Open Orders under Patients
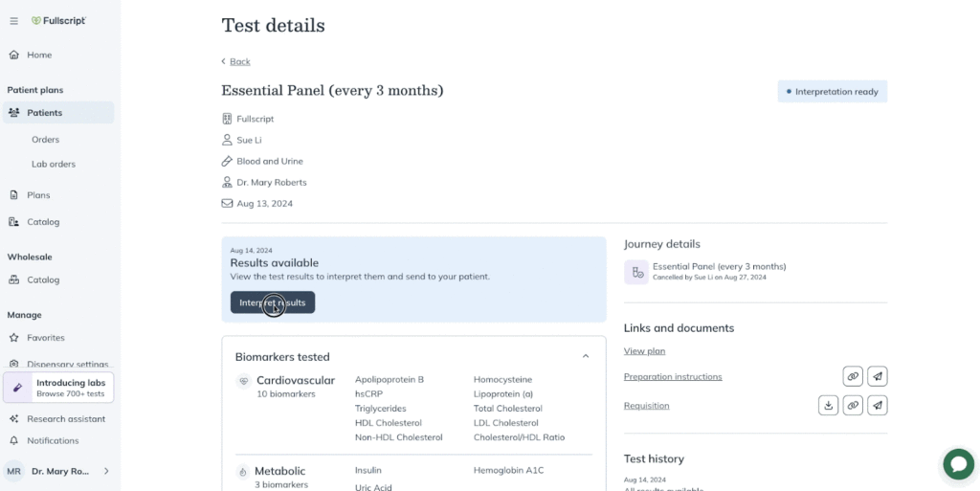980x491 pixels. [46, 140]
